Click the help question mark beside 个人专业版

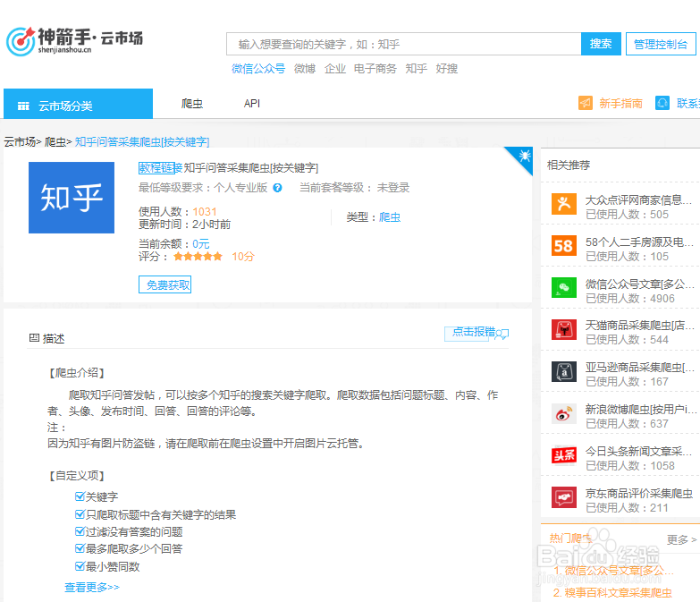277,188
